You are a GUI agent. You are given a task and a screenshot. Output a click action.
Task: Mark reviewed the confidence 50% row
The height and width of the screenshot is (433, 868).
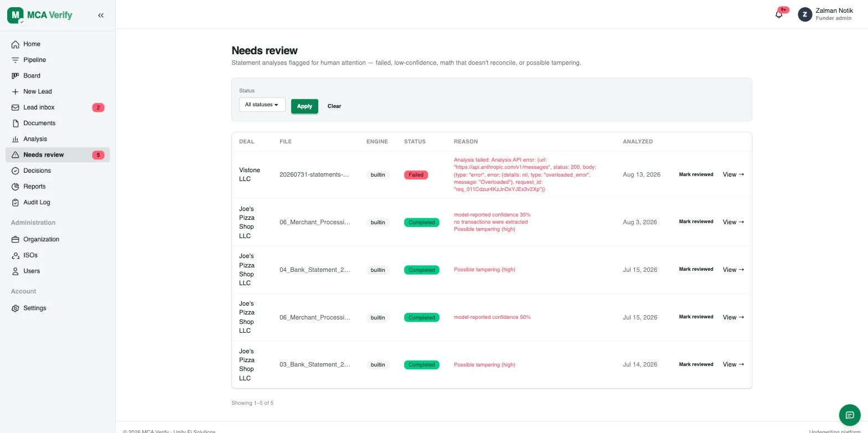pos(696,317)
